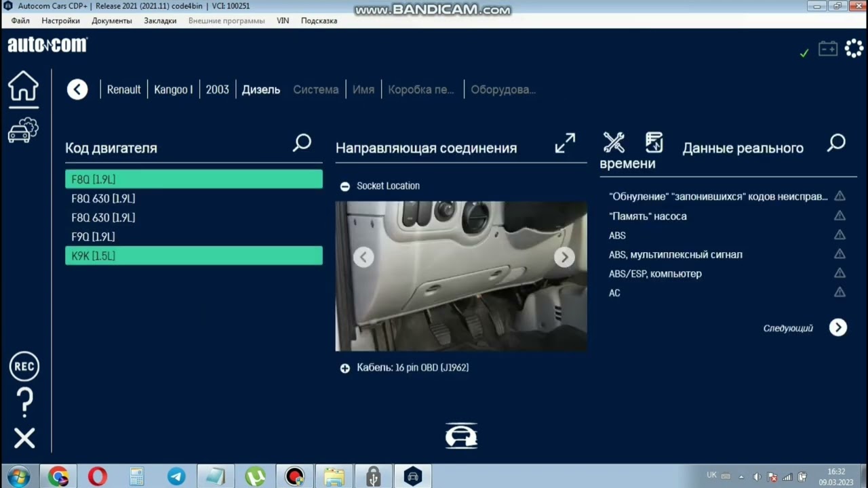
Task: Open the Файл menu
Action: coord(20,21)
